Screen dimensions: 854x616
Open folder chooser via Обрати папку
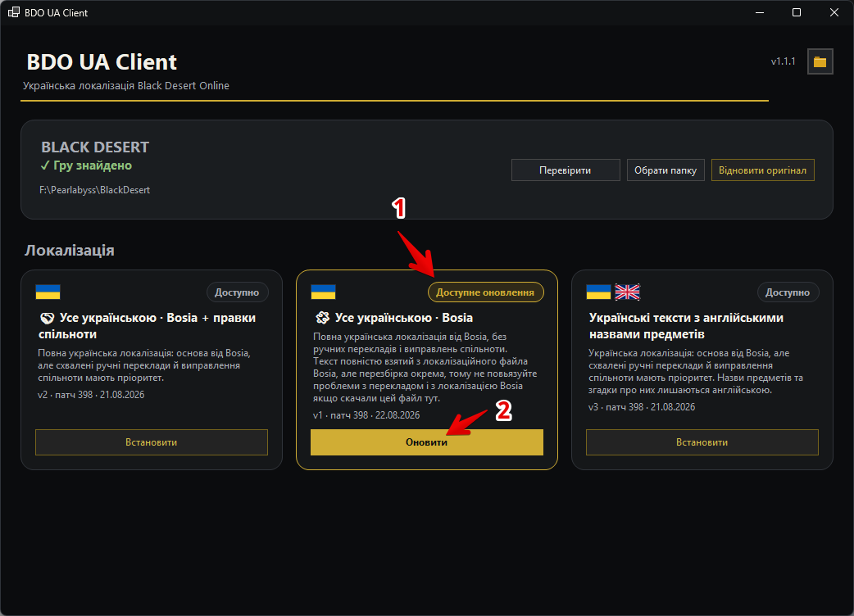665,170
